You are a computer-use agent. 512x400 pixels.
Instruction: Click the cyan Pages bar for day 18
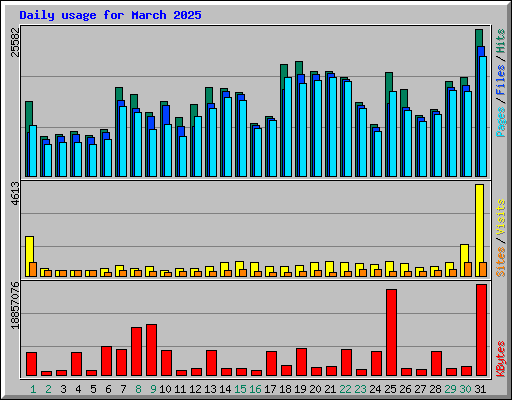(288, 127)
